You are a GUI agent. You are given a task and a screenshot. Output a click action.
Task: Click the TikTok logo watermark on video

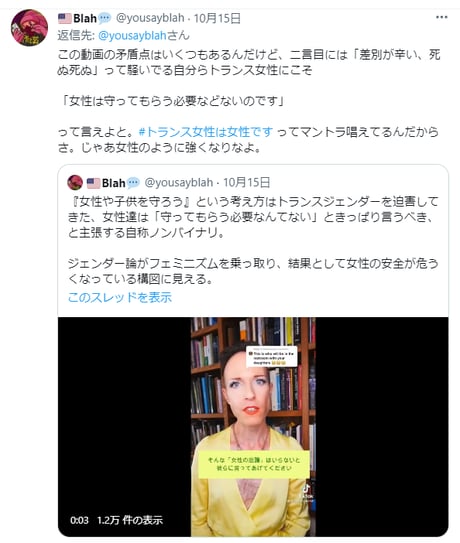(x=306, y=492)
